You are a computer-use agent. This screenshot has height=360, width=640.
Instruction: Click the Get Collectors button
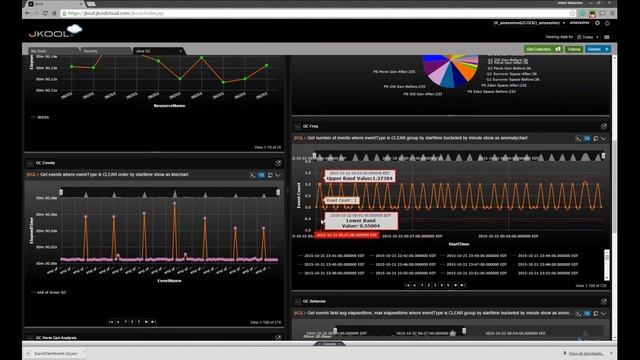(x=543, y=49)
